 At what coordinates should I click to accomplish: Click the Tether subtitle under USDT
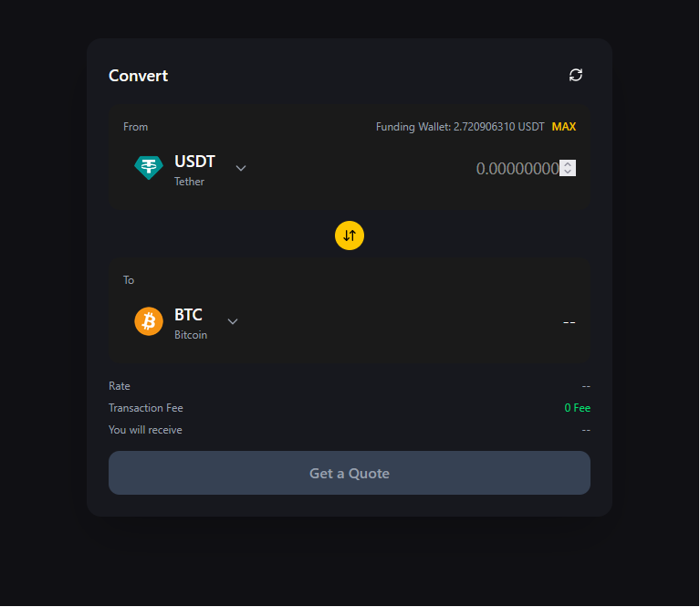coord(189,182)
